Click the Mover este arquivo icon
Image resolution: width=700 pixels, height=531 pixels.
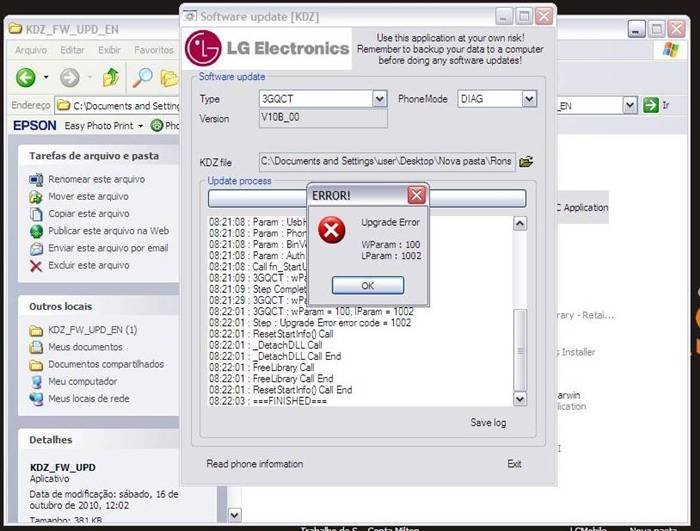[36, 197]
